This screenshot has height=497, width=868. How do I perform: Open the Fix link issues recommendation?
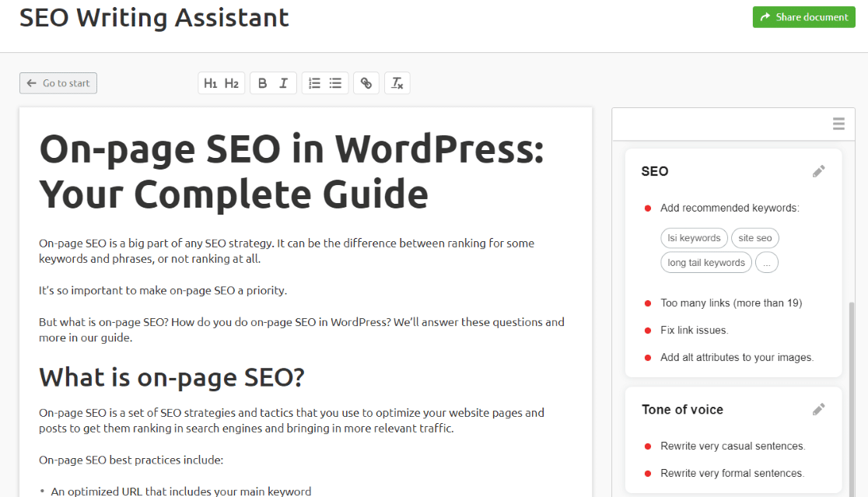pyautogui.click(x=694, y=330)
